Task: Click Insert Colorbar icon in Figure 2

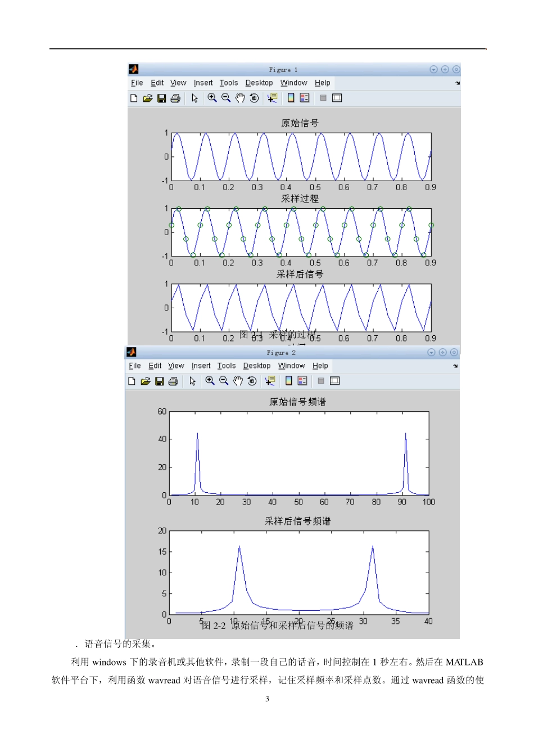Action: (x=288, y=381)
